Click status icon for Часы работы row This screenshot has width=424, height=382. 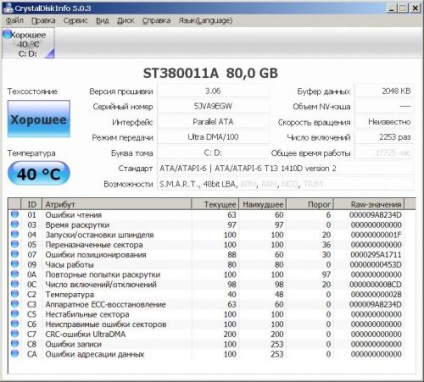tap(15, 264)
